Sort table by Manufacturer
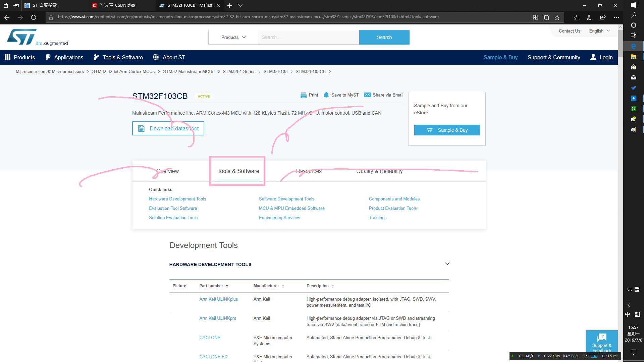The height and width of the screenshot is (362, 644). pyautogui.click(x=269, y=286)
